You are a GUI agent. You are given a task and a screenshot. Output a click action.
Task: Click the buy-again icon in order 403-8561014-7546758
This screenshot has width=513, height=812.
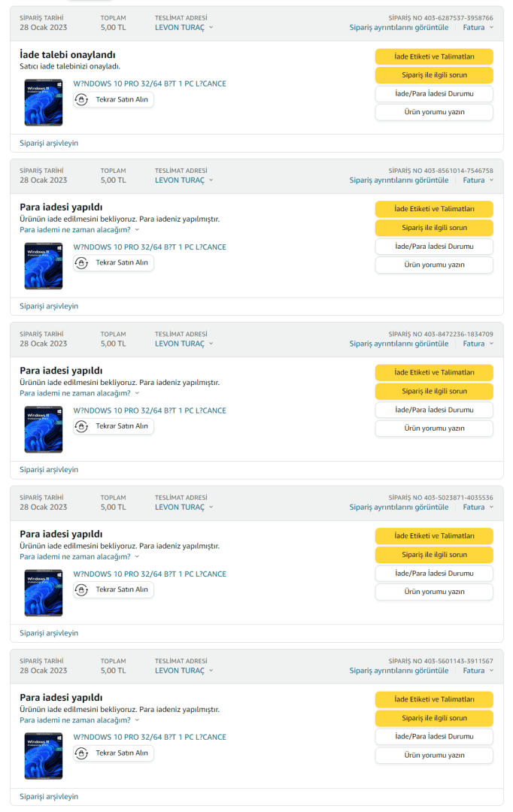coord(82,262)
